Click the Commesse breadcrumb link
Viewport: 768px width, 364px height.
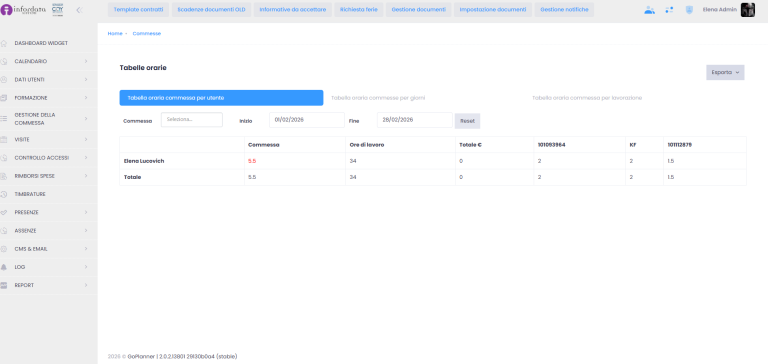(x=146, y=33)
